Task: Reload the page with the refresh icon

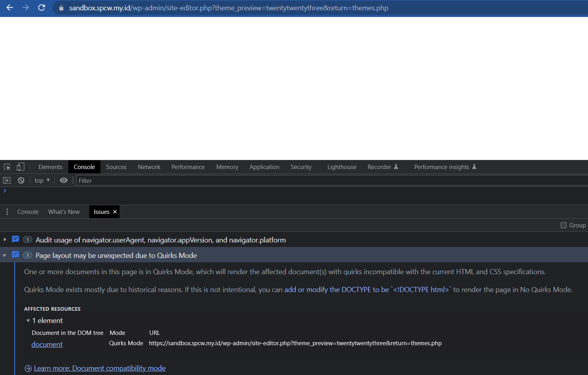Action: click(x=41, y=8)
